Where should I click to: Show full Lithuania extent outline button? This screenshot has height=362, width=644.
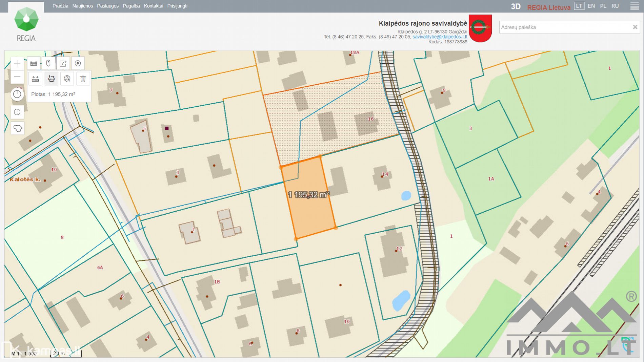point(17,128)
